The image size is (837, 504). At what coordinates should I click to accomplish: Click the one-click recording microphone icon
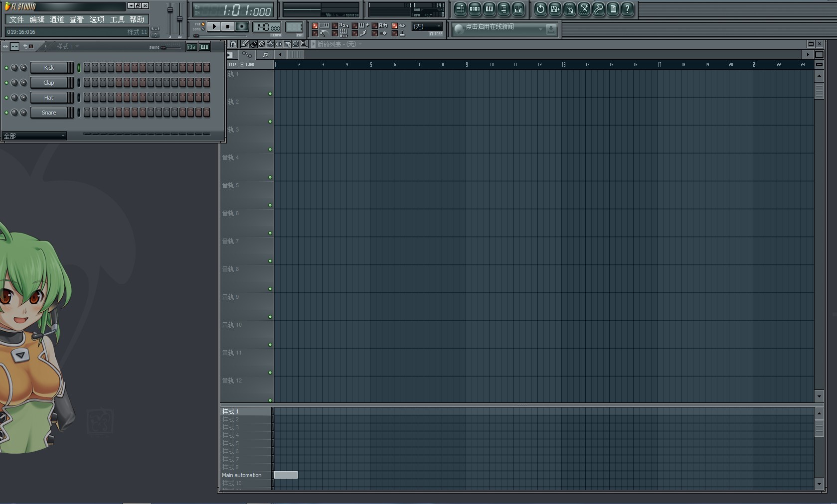point(599,8)
